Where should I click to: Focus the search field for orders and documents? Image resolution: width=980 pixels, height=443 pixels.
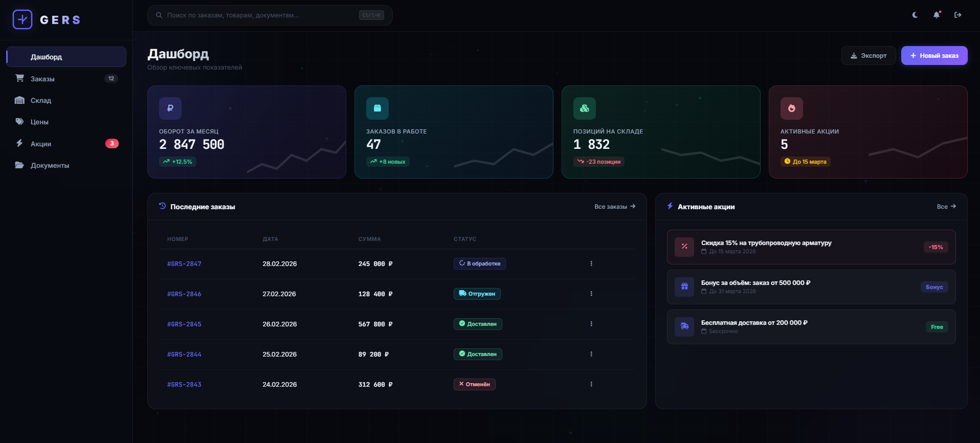pos(261,15)
